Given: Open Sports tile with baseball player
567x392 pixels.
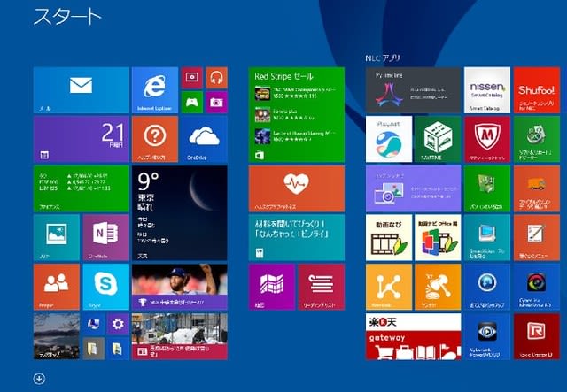Looking at the screenshot, I should (180, 287).
